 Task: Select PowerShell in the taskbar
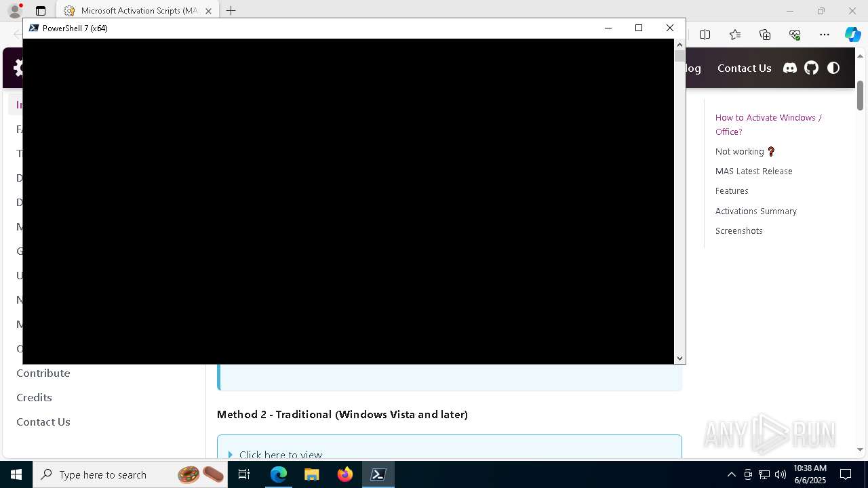(x=378, y=474)
